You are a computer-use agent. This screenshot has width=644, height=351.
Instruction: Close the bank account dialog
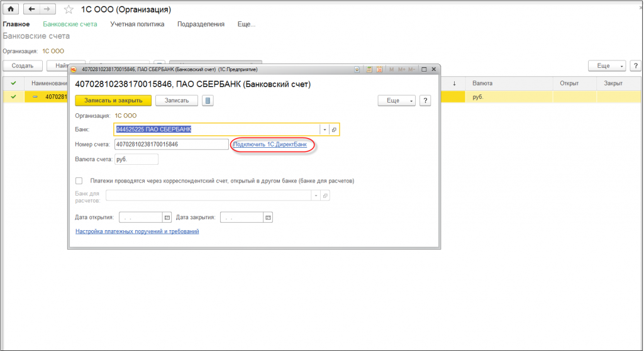[434, 69]
